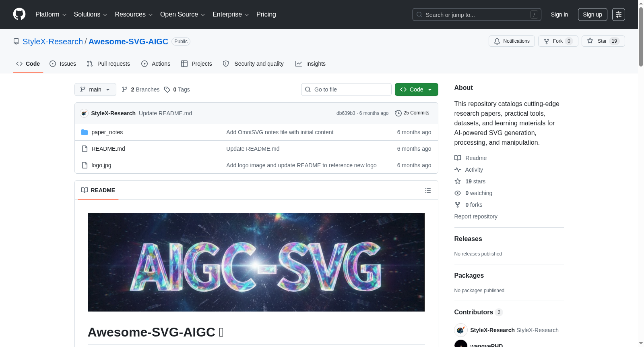Click the Notifications button
The width and height of the screenshot is (644, 347).
(512, 41)
